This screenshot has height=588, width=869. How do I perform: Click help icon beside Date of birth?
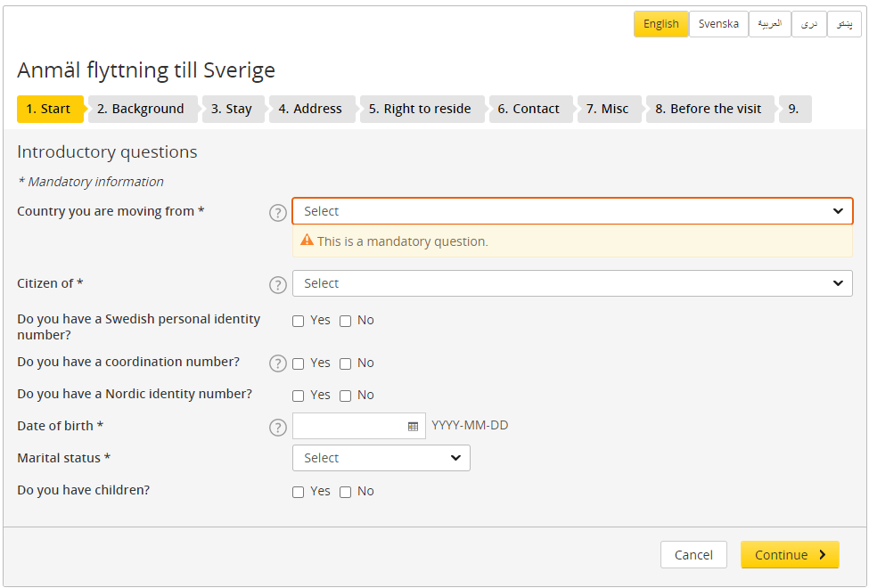278,427
